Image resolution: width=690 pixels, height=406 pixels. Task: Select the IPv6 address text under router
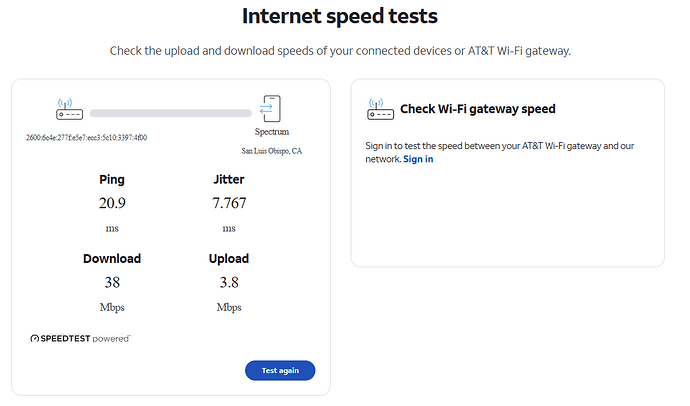pyautogui.click(x=86, y=137)
